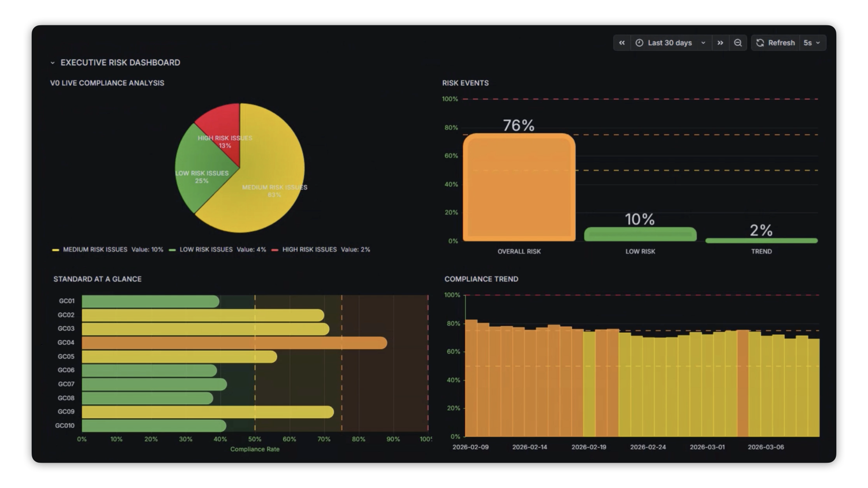Collapse the Executive Risk Dashboard row
Image resolution: width=868 pixels, height=488 pixels.
coord(52,63)
